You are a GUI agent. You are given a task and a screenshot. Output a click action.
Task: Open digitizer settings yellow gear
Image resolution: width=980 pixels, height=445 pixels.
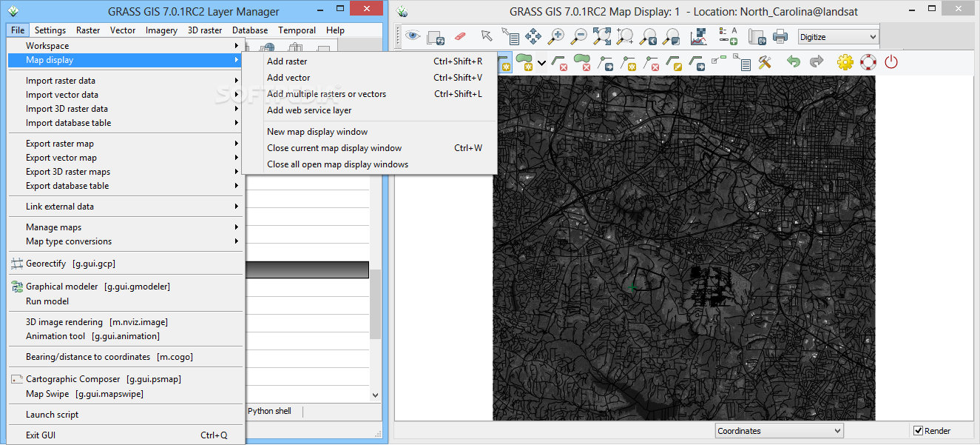point(845,62)
